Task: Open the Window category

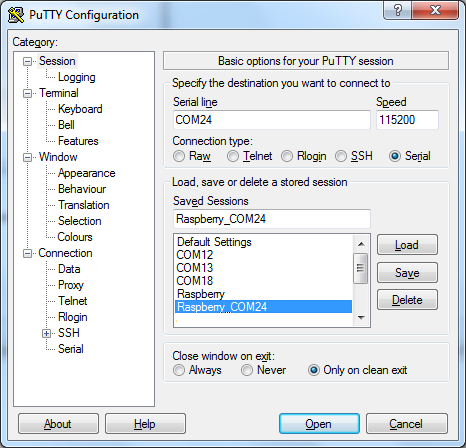Action: (58, 157)
